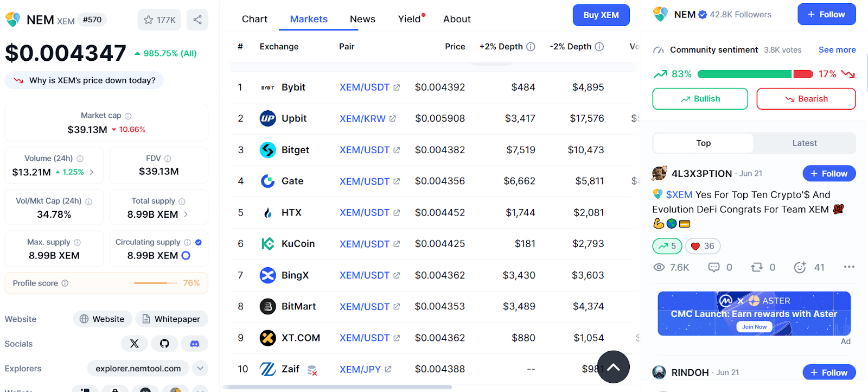Open the Discord social link
This screenshot has height=392, width=868.
click(195, 344)
